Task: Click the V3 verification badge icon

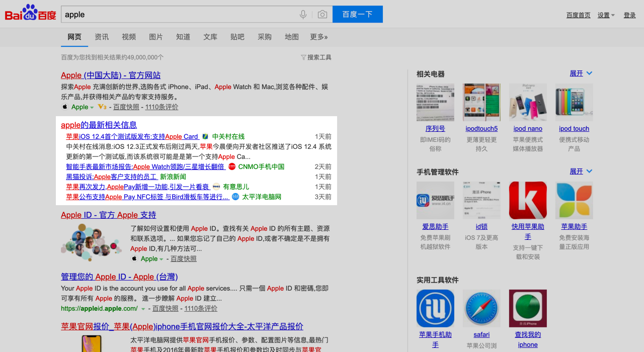Action: 102,107
